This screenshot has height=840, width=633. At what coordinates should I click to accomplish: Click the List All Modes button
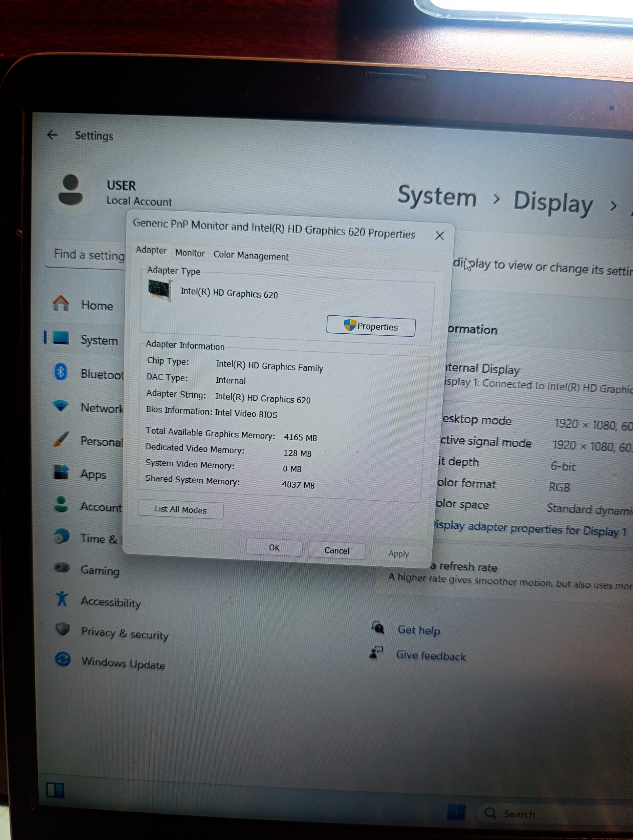coord(181,509)
